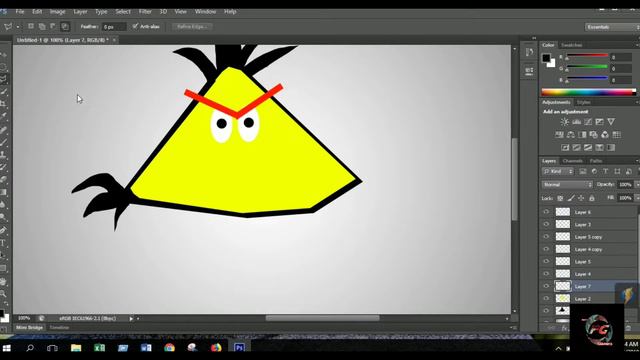
Task: Add a Photo Filter adjustment
Action: tap(593, 135)
